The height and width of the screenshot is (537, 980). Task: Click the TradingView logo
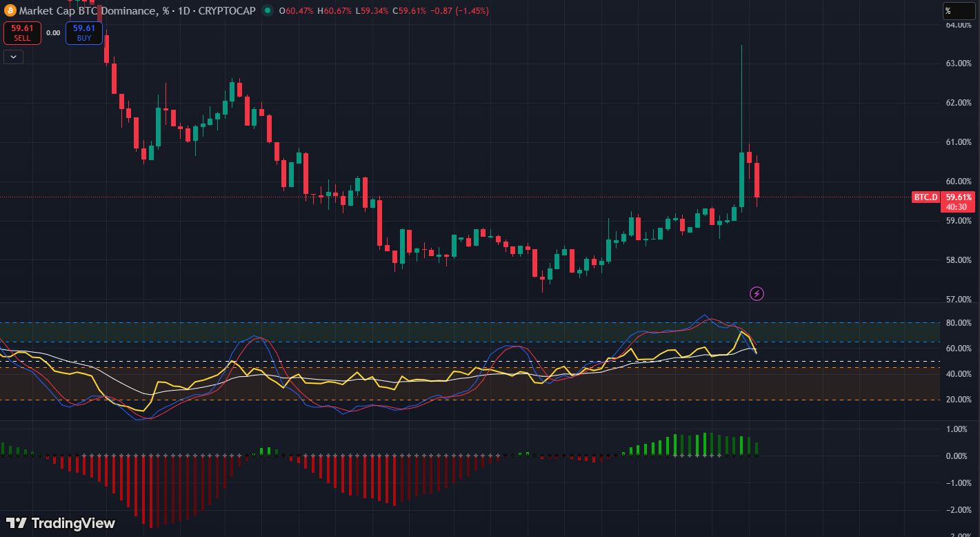pos(61,523)
